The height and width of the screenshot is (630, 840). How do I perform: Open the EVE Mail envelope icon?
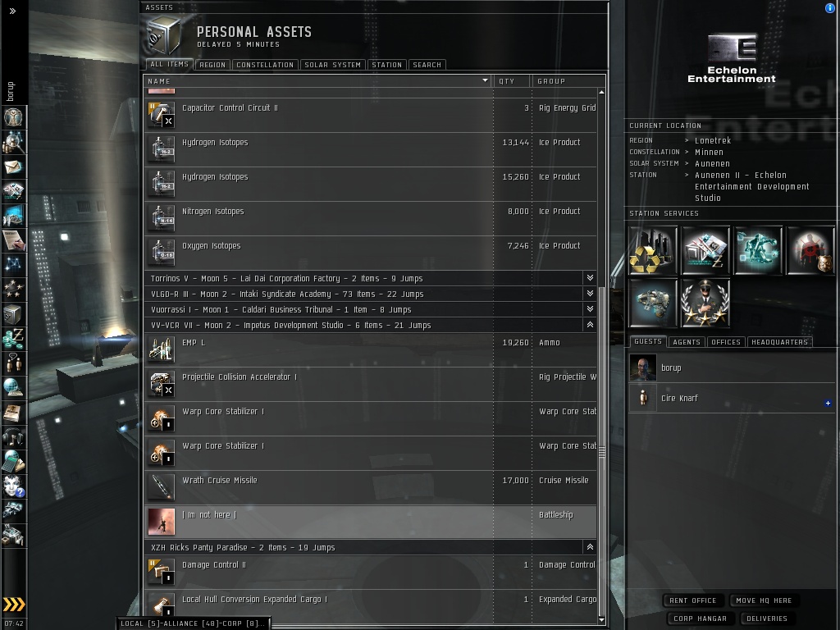[13, 167]
